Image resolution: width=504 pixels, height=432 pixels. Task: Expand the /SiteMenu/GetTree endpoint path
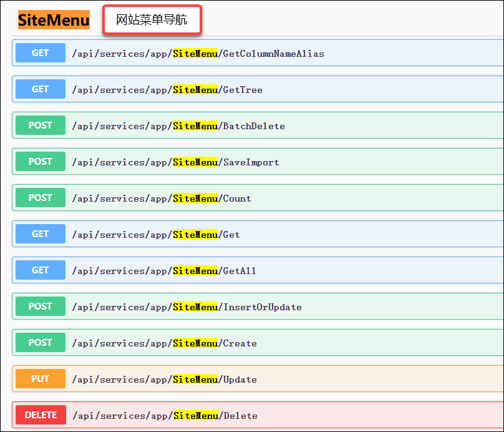point(167,90)
